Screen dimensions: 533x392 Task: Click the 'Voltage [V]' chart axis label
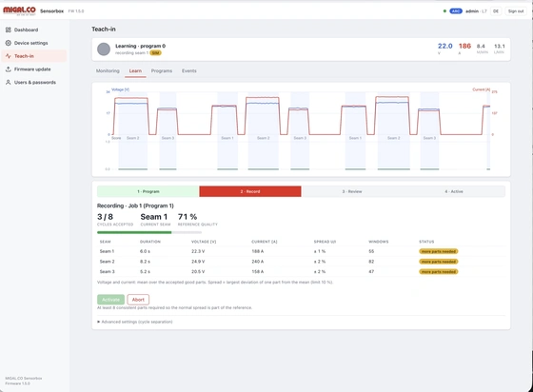(x=120, y=89)
